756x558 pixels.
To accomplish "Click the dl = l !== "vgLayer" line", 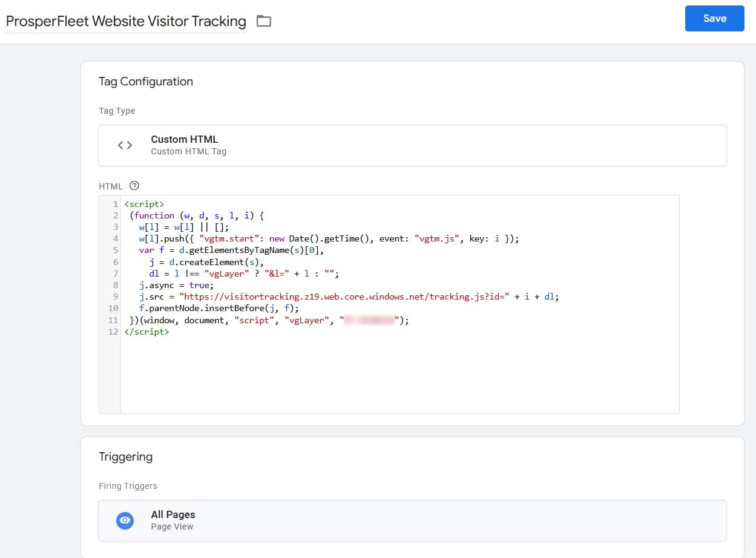I will click(244, 274).
